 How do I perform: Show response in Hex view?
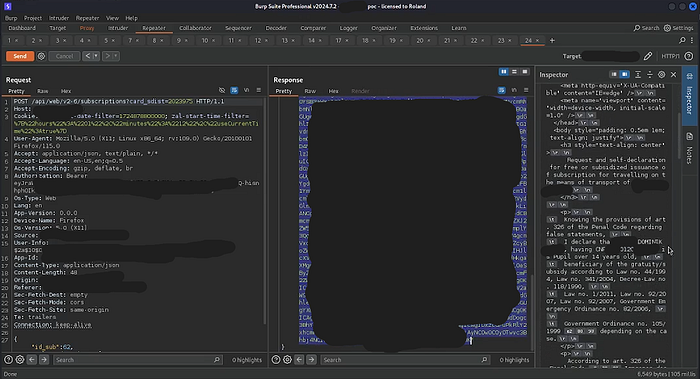[x=333, y=91]
